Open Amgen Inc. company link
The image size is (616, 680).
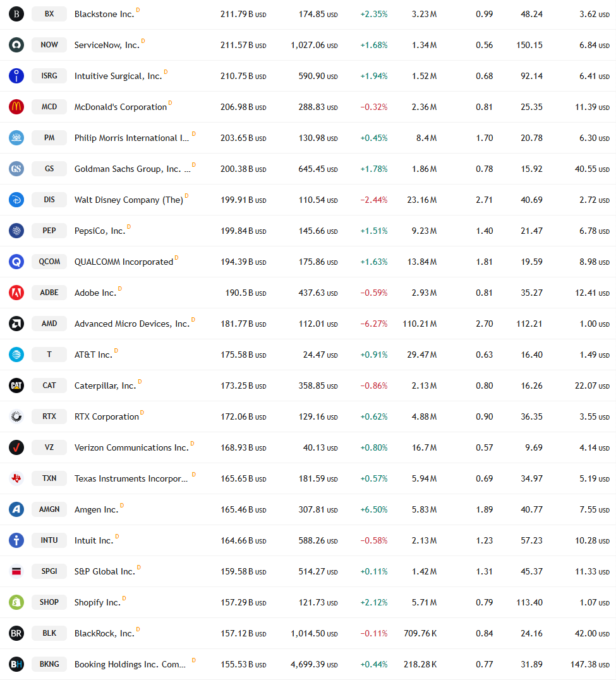point(96,509)
